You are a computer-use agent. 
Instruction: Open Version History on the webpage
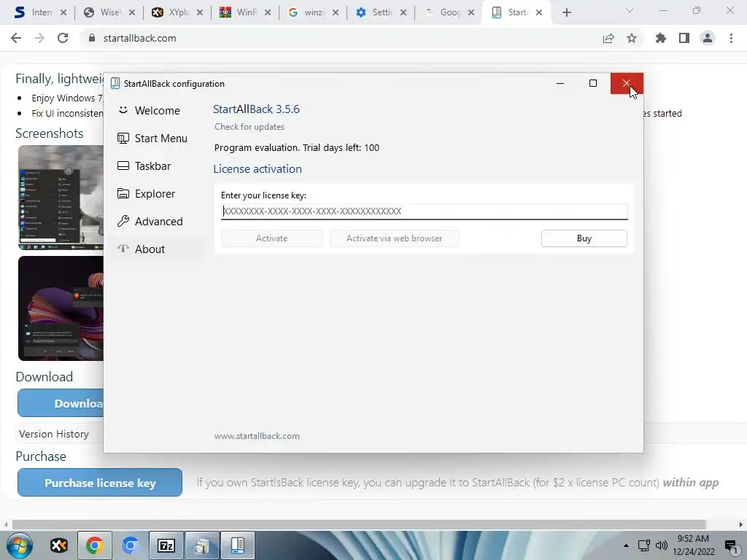point(54,434)
